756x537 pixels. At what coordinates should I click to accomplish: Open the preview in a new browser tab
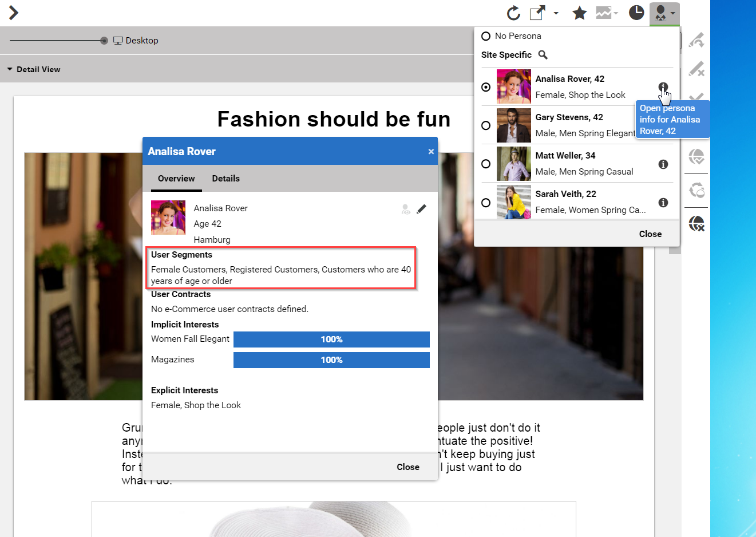coord(536,13)
